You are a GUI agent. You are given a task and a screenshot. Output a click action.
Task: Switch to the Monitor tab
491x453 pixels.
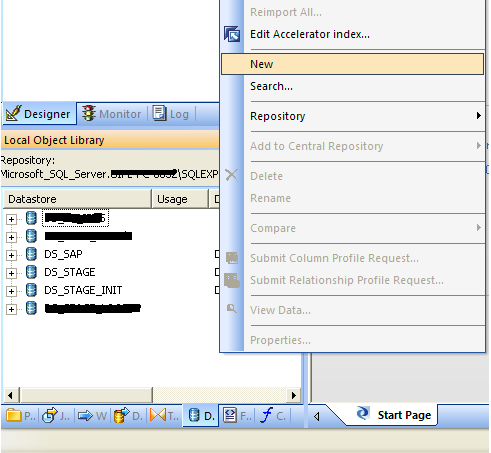coord(112,114)
